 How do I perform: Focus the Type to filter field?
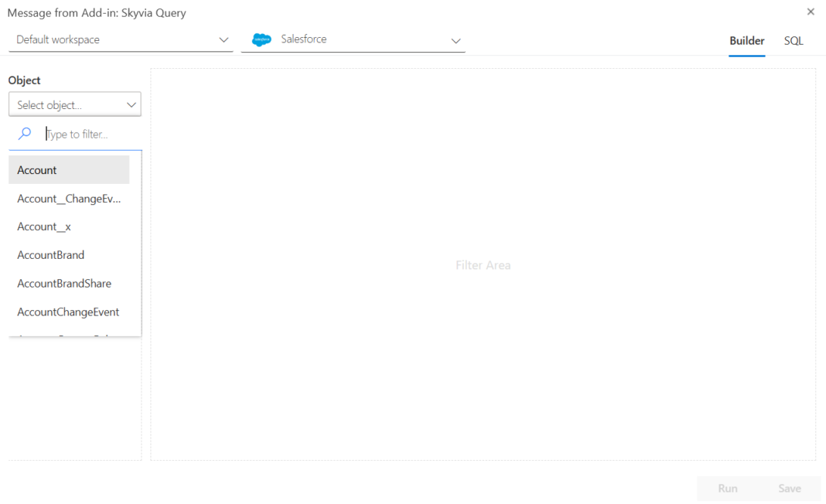tap(89, 135)
